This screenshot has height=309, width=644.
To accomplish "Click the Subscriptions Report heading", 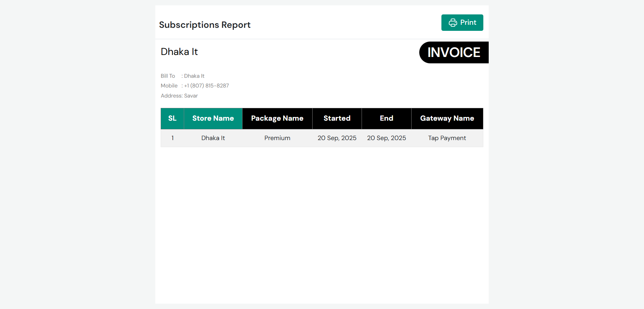I will point(205,25).
